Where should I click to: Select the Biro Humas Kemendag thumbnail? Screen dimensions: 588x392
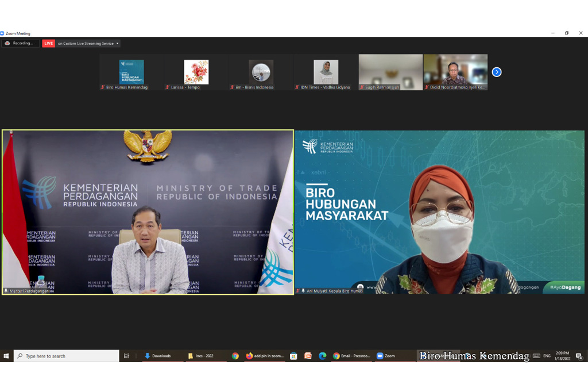coord(131,72)
